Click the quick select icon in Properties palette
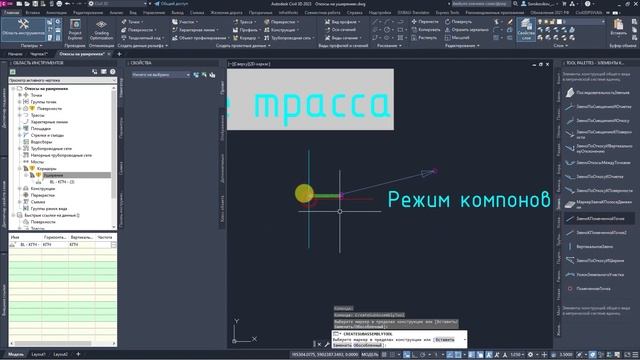 (x=212, y=75)
